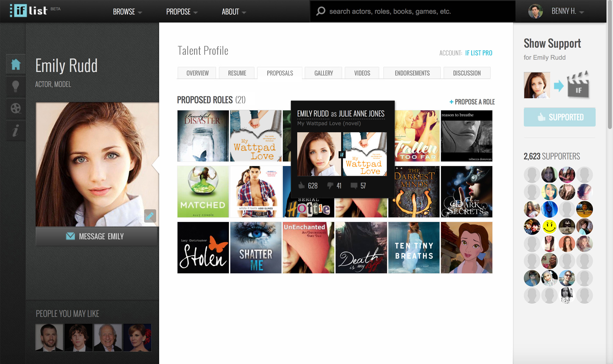Select the film reel sidebar icon

(x=16, y=108)
